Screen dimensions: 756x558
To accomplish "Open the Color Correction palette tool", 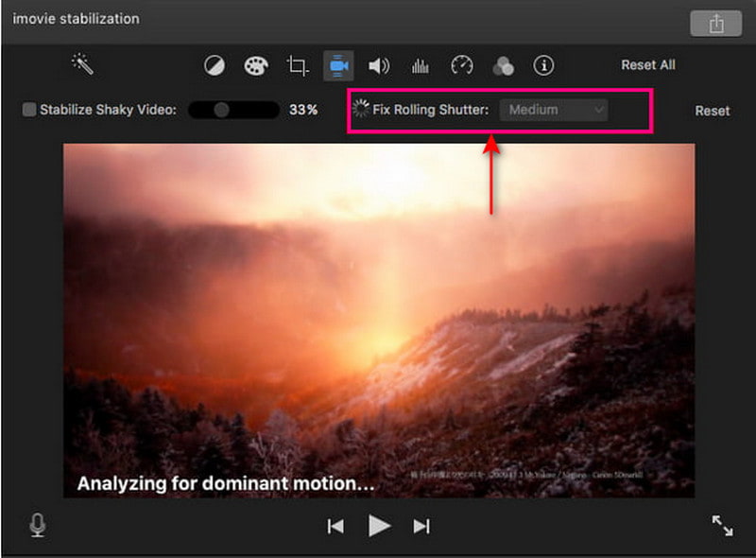I will (255, 65).
